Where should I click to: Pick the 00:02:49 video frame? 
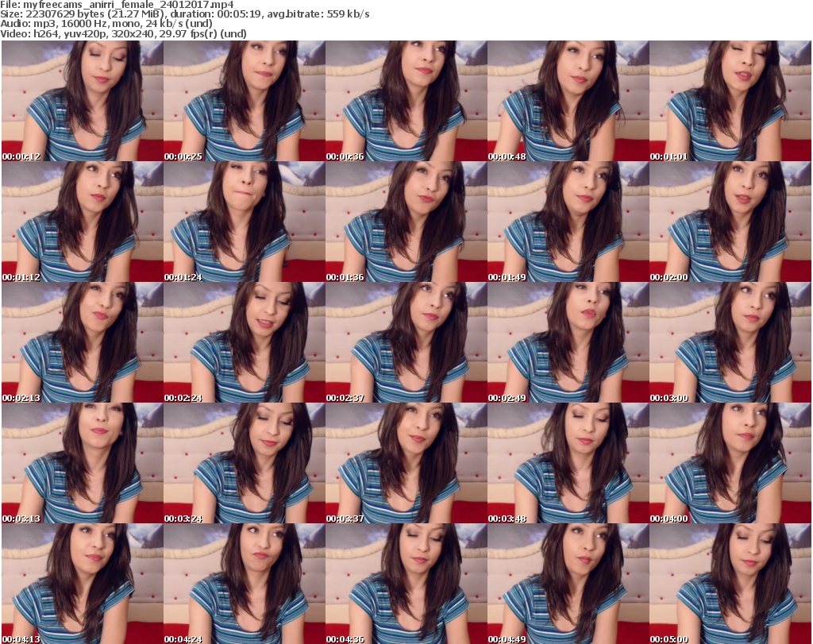click(568, 342)
